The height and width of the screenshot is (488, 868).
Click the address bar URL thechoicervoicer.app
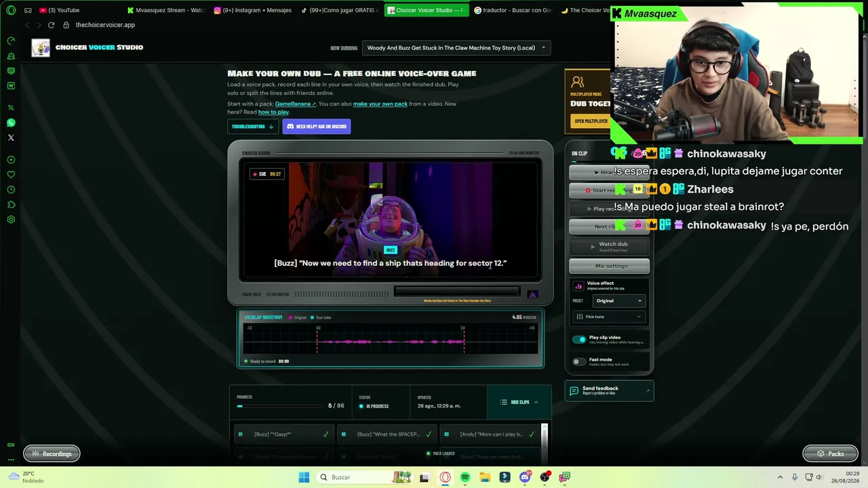coord(105,25)
